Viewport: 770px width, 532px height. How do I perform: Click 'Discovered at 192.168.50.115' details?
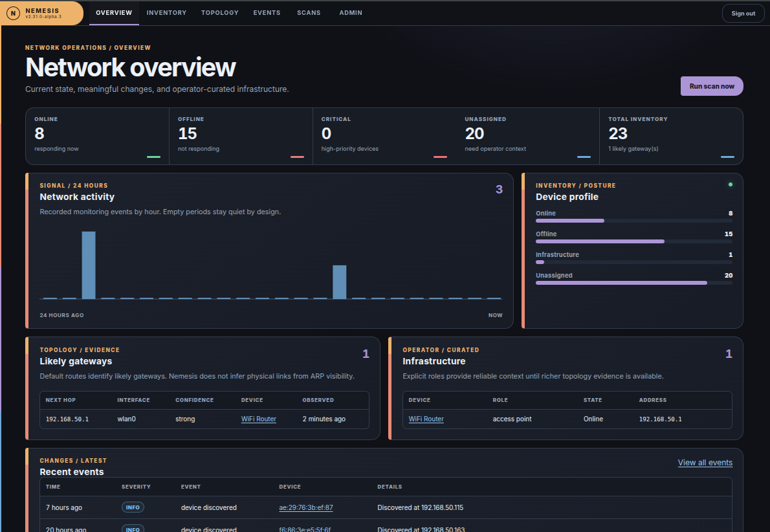(420, 507)
